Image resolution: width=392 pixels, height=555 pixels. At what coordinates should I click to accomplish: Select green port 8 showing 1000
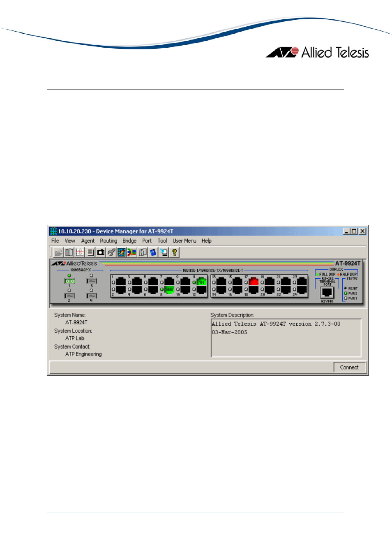(x=169, y=290)
